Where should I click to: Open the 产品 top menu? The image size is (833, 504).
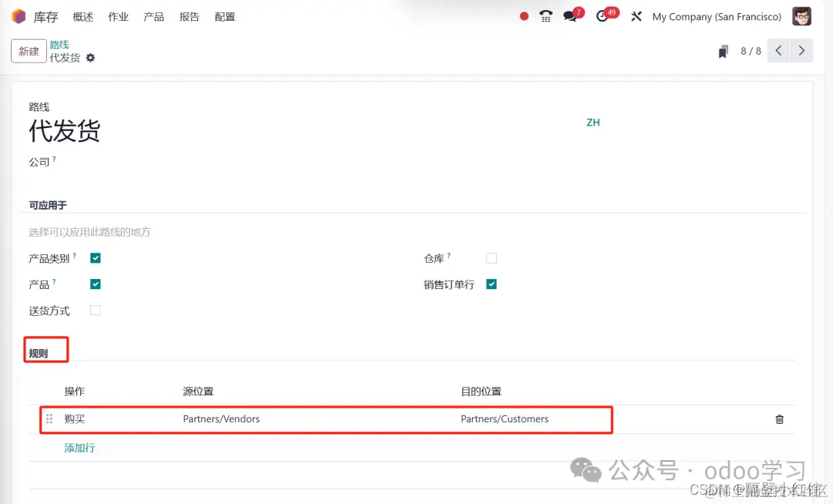tap(153, 17)
